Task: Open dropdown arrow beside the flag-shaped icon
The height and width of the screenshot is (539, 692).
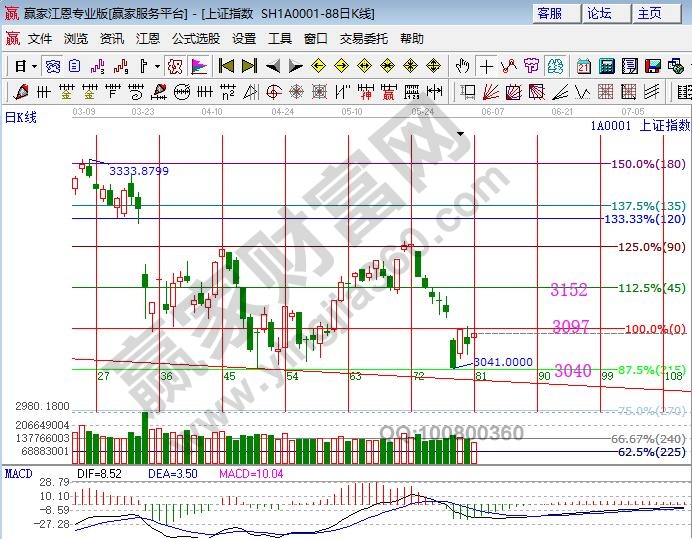Action: tap(157, 66)
